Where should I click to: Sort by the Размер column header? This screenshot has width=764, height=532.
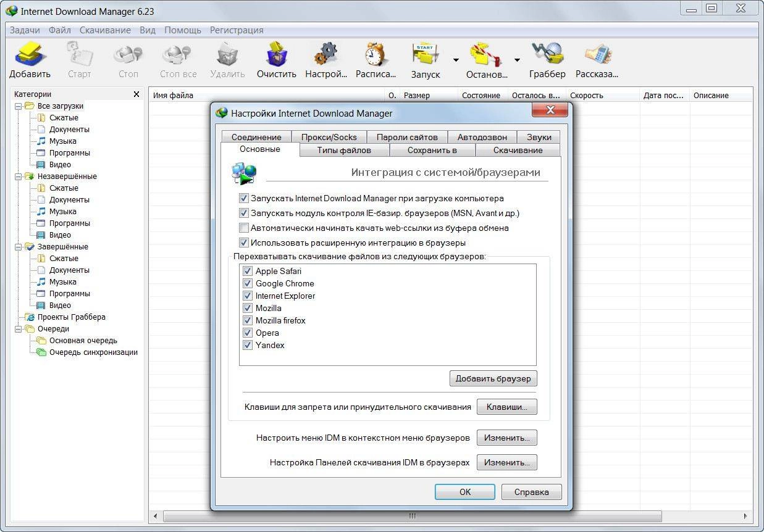point(429,96)
